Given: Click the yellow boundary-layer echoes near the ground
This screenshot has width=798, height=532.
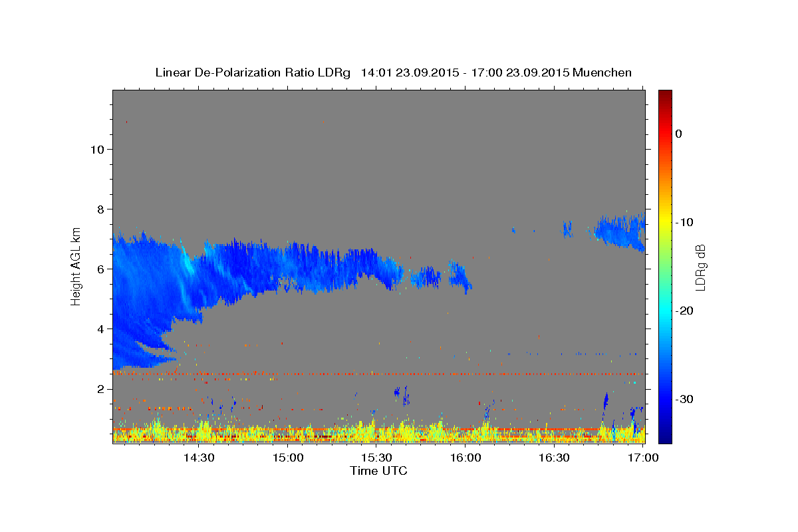Looking at the screenshot, I should [x=378, y=433].
